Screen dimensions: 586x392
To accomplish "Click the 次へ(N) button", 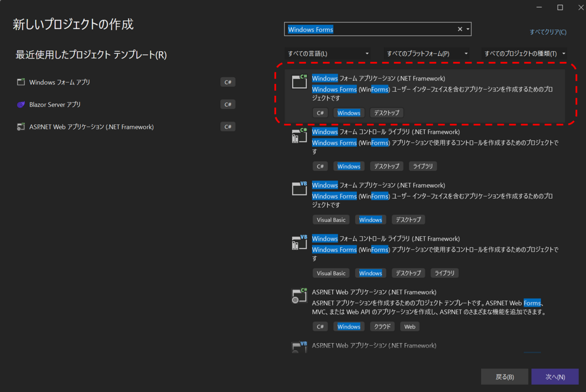I will coord(555,377).
